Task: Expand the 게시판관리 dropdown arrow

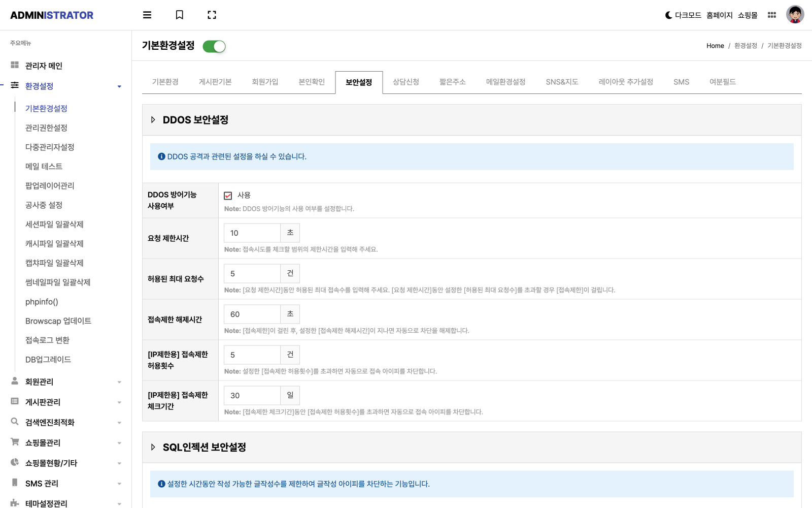Action: coord(119,402)
